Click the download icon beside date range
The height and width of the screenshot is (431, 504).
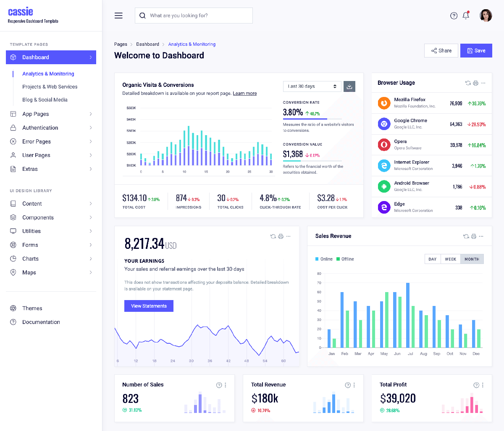coord(349,86)
